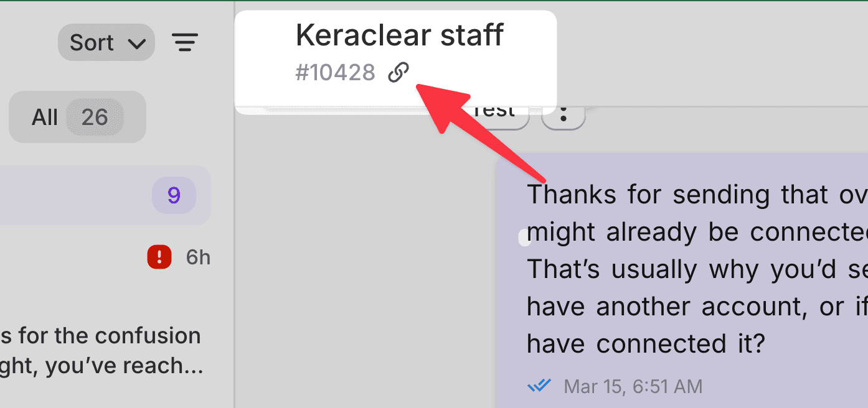The height and width of the screenshot is (408, 868).
Task: Click the 6h time label
Action: 198,257
